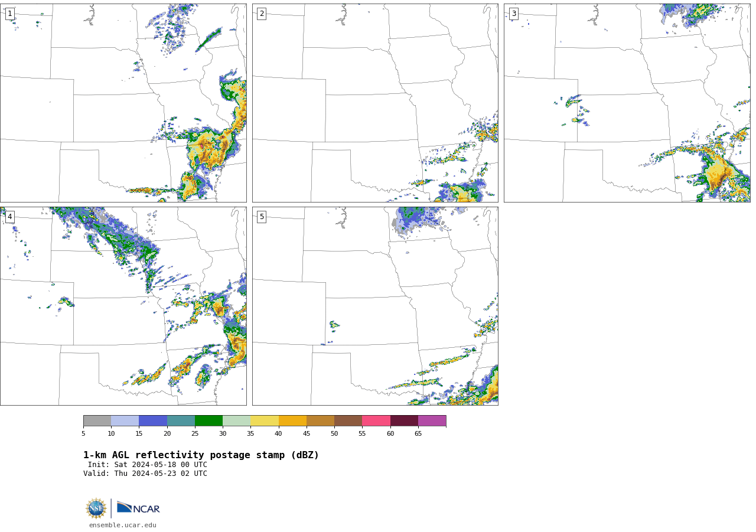Click the tan 45-50 dBZ swatch
Screen dimensions: 756x532
pos(320,421)
